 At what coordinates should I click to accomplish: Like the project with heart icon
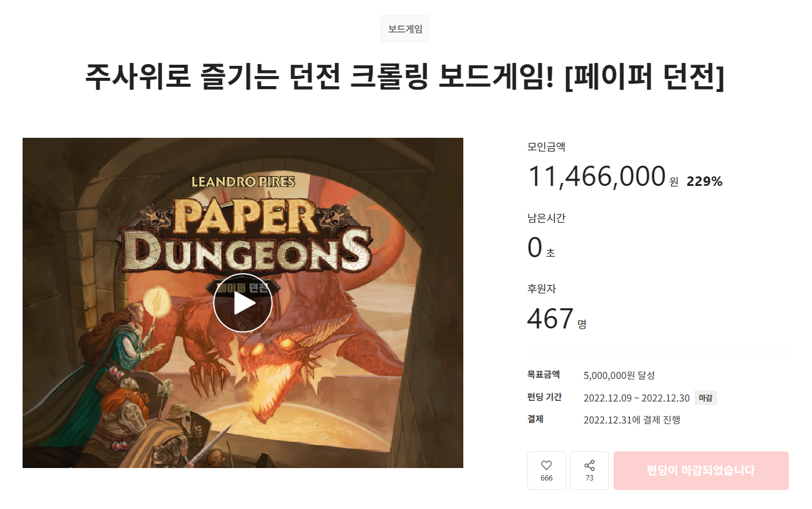[x=546, y=470]
